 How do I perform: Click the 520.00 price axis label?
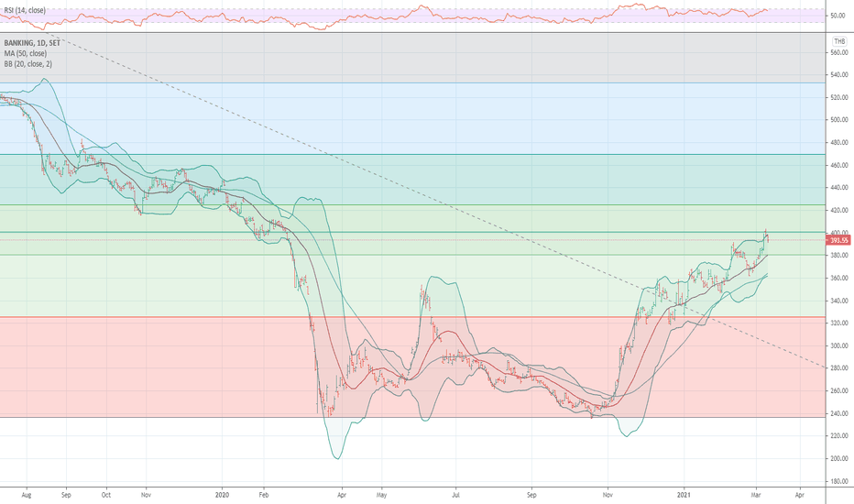pyautogui.click(x=839, y=97)
